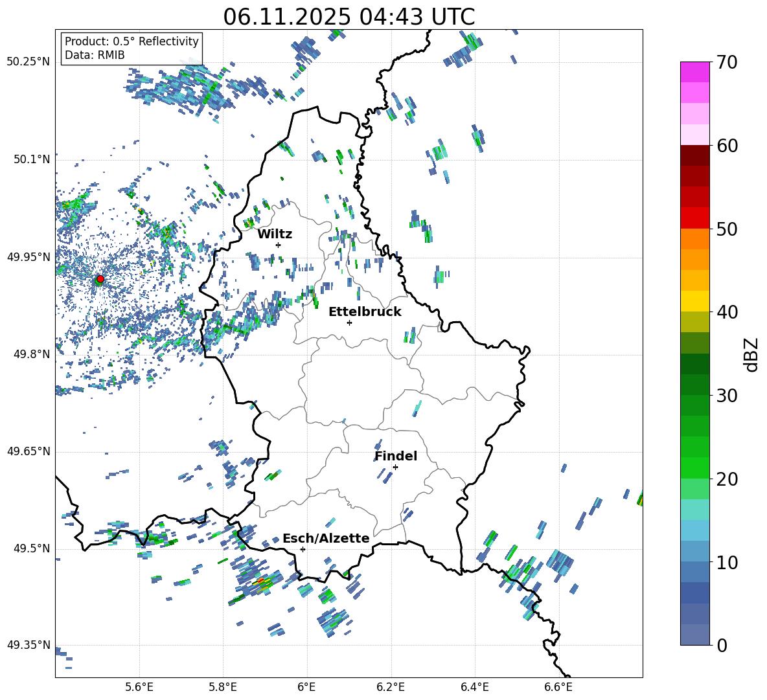
Task: Click the 6.2°E longitude tick label
Action: [x=391, y=687]
